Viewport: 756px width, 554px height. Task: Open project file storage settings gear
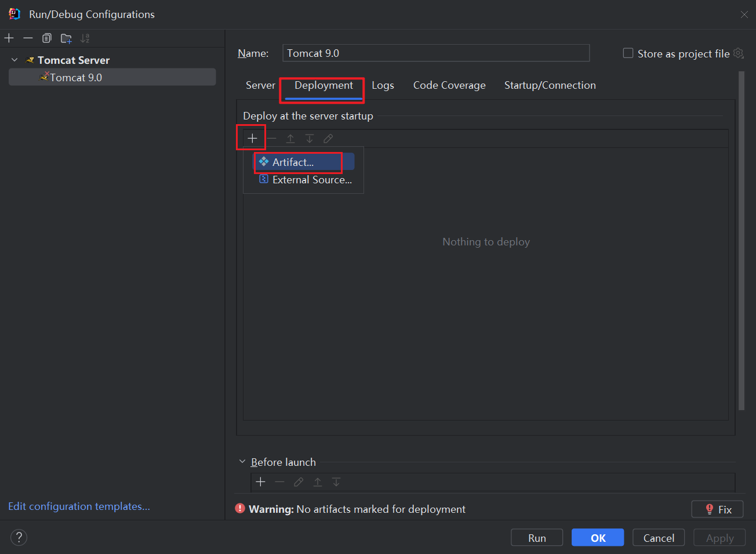(x=738, y=53)
